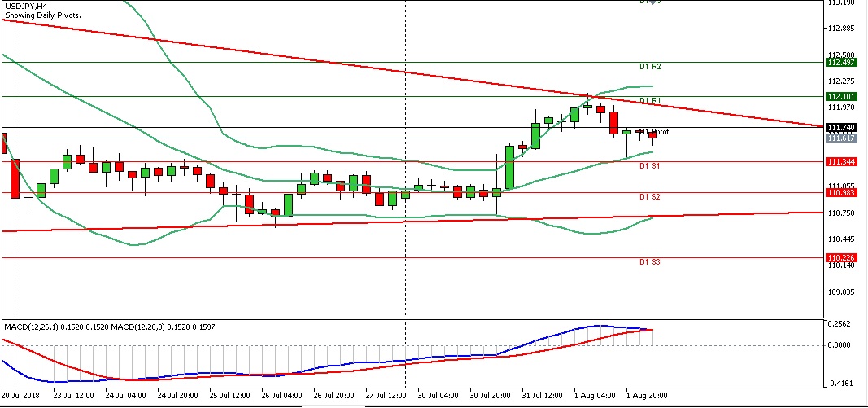
Task: Click the 109.835 price scale value
Action: point(840,292)
